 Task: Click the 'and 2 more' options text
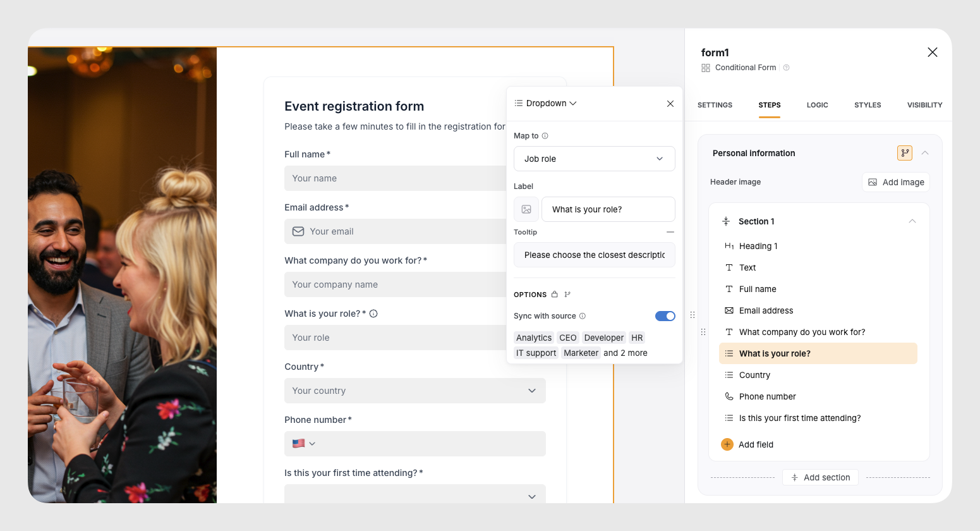626,353
